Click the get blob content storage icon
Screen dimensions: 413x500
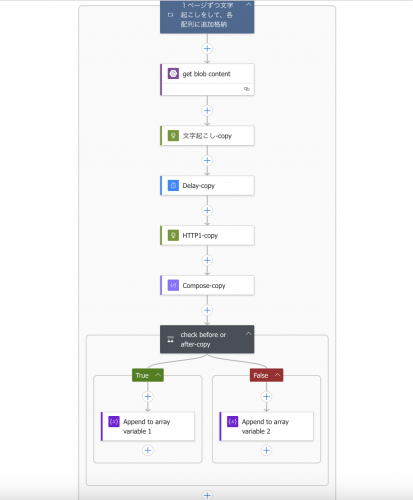(173, 73)
